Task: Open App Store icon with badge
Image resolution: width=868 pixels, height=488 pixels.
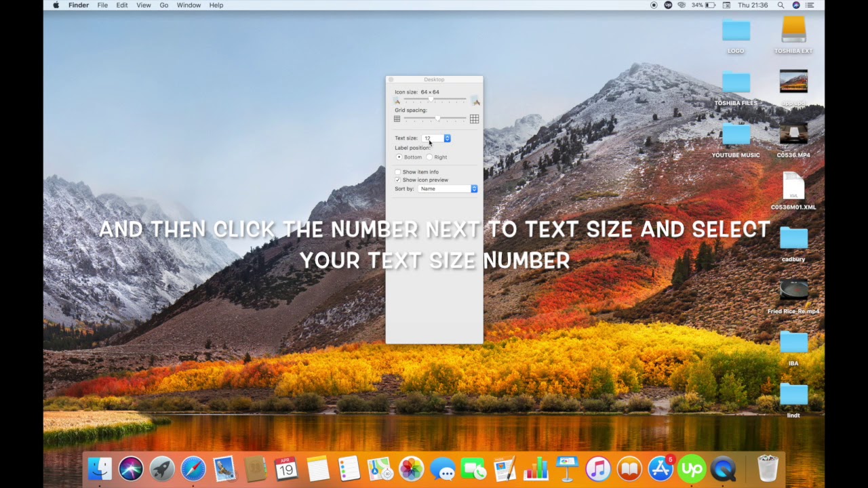Action: click(x=660, y=469)
